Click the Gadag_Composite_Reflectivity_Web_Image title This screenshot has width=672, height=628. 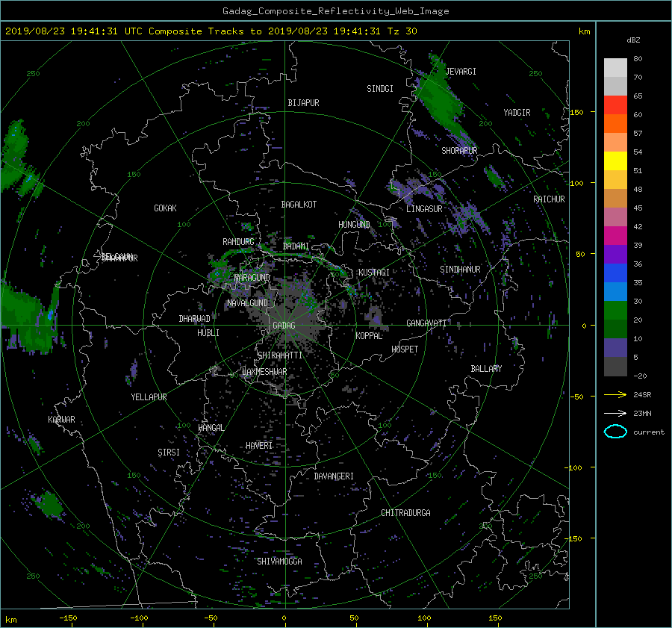[335, 11]
